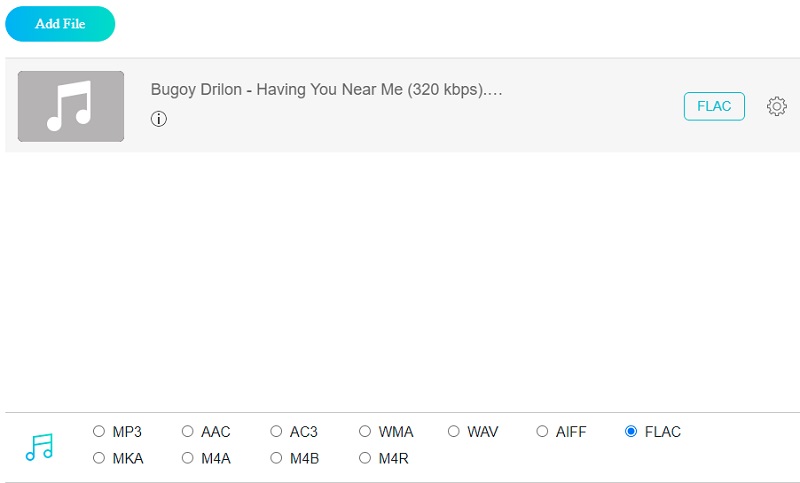Select MKA output format
800x483 pixels.
coord(99,458)
